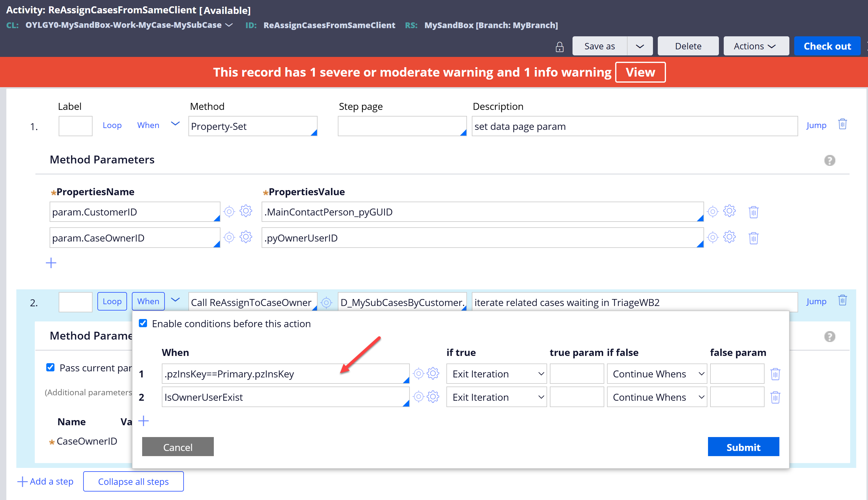Open the if true dropdown for row 1
Screen dimensions: 868x500
click(496, 373)
